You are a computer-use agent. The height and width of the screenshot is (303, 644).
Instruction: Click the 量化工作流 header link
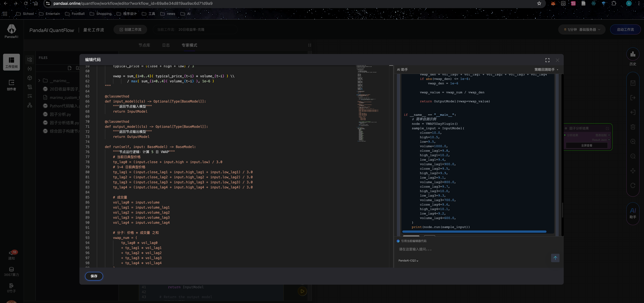coord(93,30)
